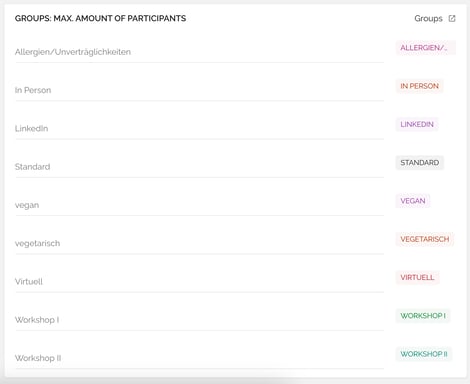This screenshot has height=384, width=470.
Task: Focus the In Person max participants field
Action: (199, 90)
